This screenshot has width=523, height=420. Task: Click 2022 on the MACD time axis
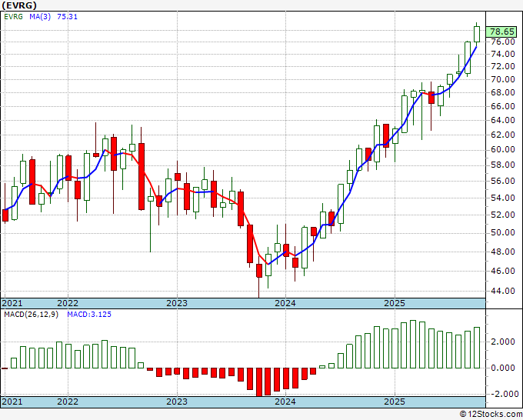click(68, 402)
